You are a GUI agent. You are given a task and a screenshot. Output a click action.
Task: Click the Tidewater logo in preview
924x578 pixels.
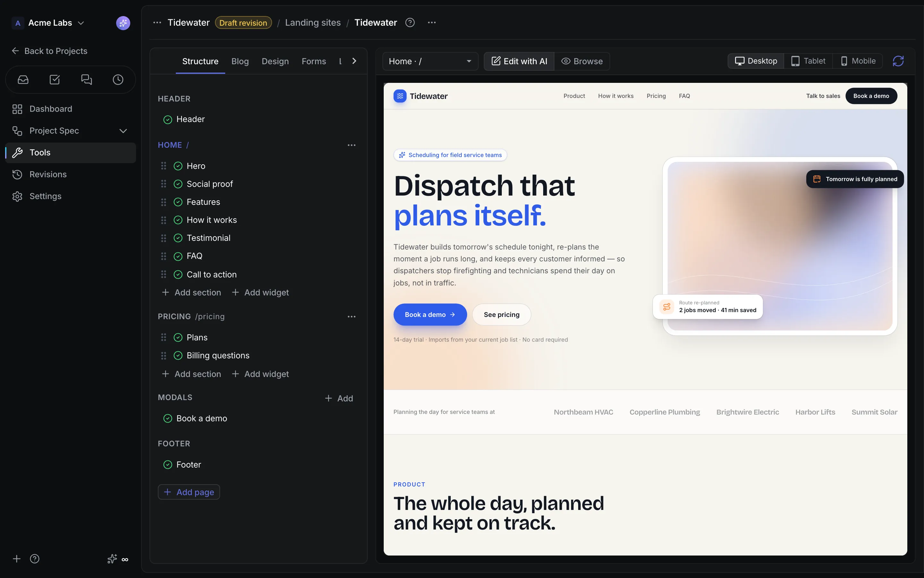point(420,96)
